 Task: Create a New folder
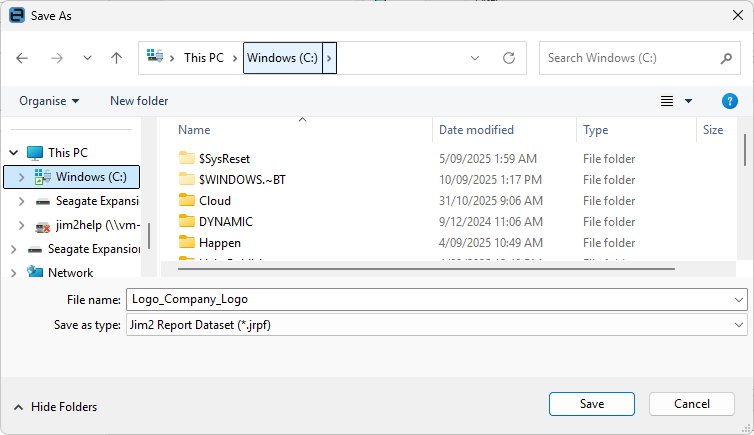(x=139, y=101)
